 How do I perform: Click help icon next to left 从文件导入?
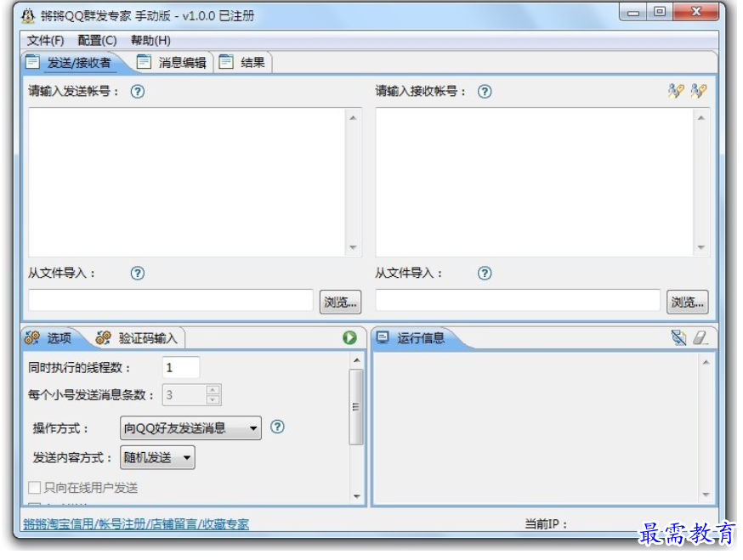(138, 274)
